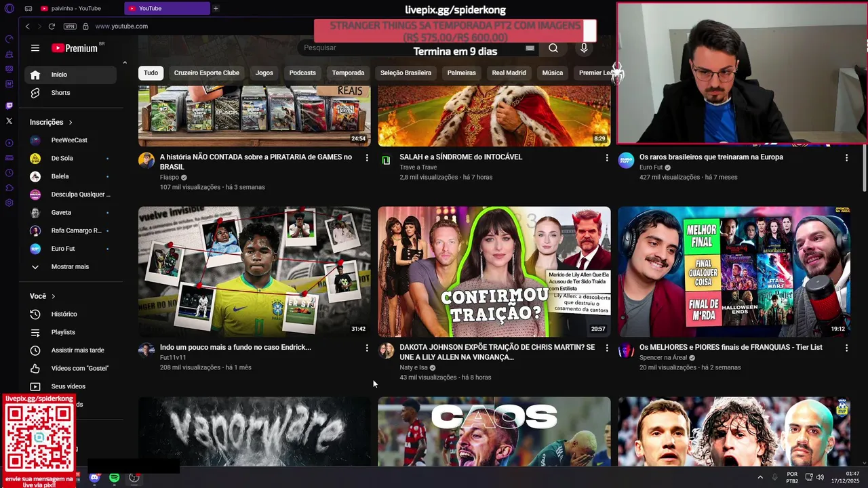The height and width of the screenshot is (488, 868).
Task: Open new tab with the plus button
Action: (x=216, y=8)
